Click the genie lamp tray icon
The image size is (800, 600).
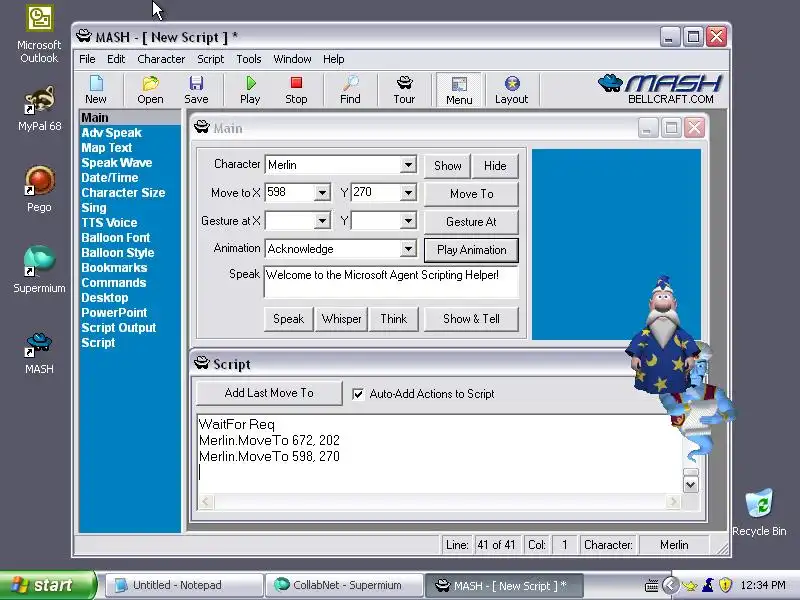point(689,585)
